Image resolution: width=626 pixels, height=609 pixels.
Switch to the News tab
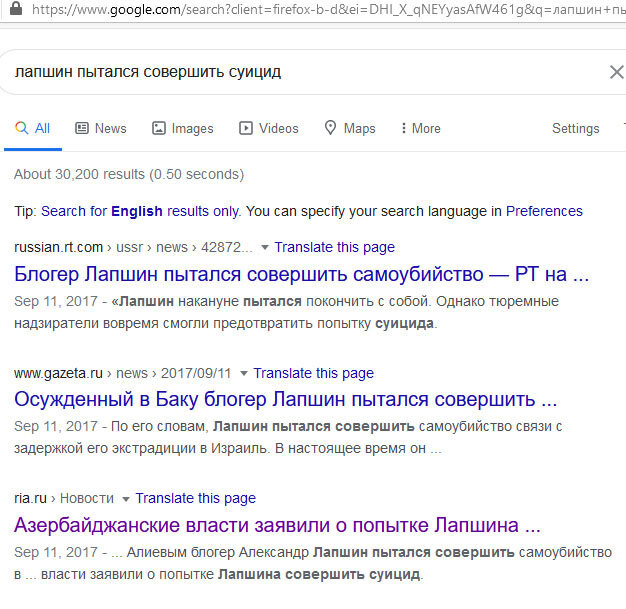tap(101, 128)
